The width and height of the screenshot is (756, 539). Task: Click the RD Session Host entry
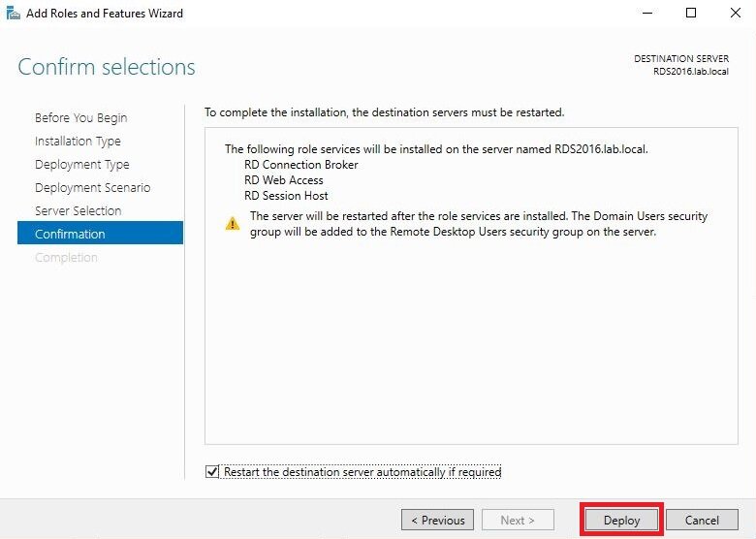coord(286,195)
